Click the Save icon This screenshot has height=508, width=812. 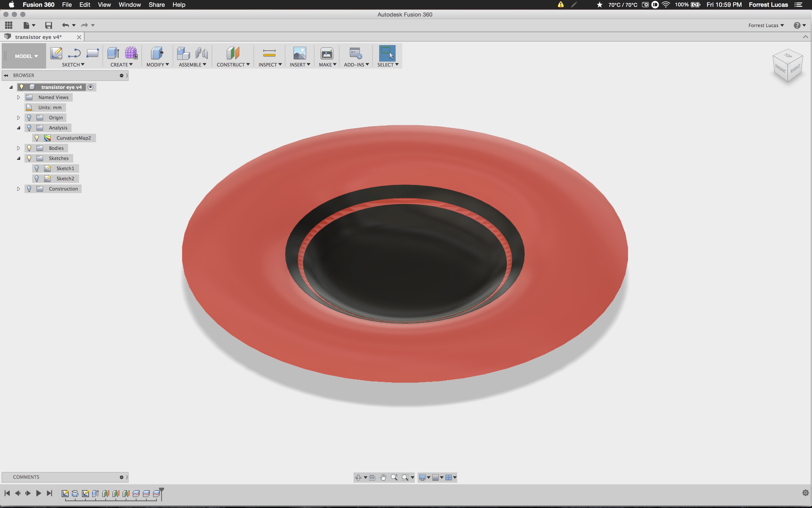[x=49, y=25]
